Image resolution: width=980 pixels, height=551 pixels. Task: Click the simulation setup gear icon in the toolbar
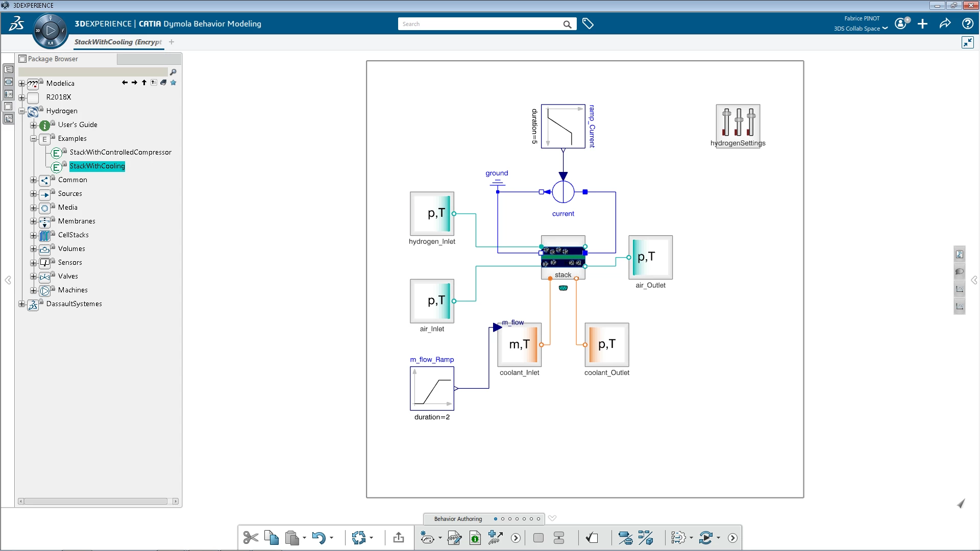pyautogui.click(x=679, y=537)
